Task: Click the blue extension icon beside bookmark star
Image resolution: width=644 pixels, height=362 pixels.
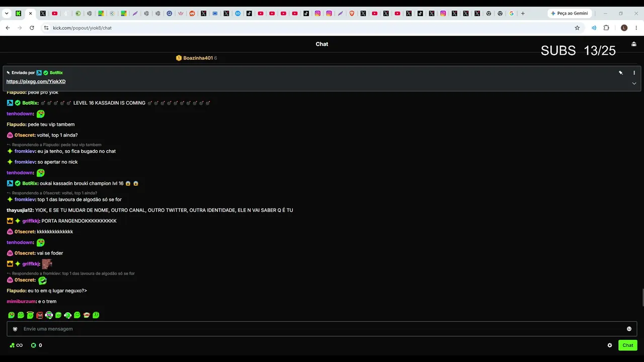Action: [594, 28]
